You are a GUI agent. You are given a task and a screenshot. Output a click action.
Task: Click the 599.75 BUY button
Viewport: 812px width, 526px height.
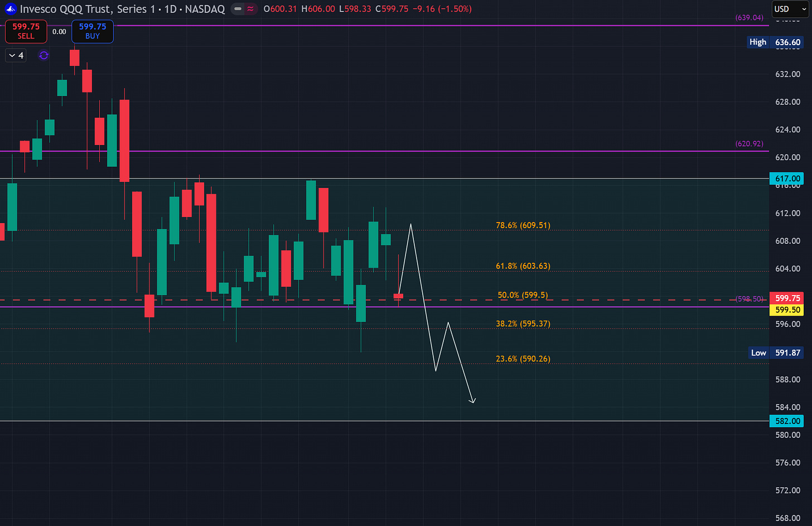[x=93, y=31]
